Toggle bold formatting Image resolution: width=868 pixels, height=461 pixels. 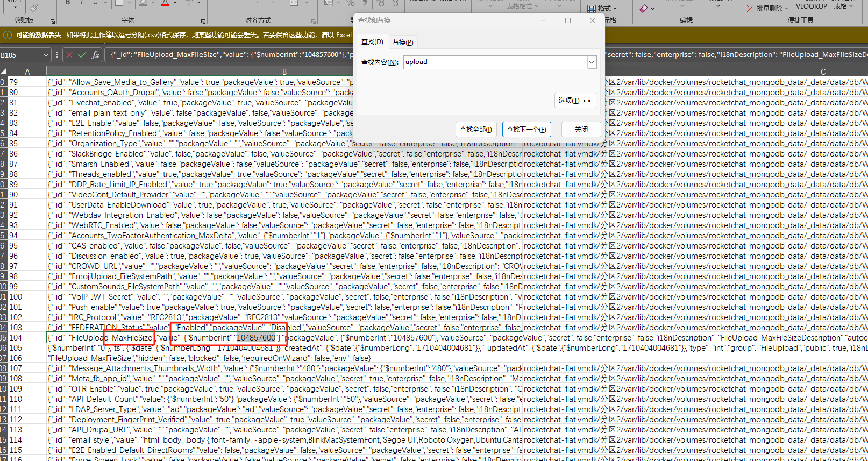(x=68, y=3)
